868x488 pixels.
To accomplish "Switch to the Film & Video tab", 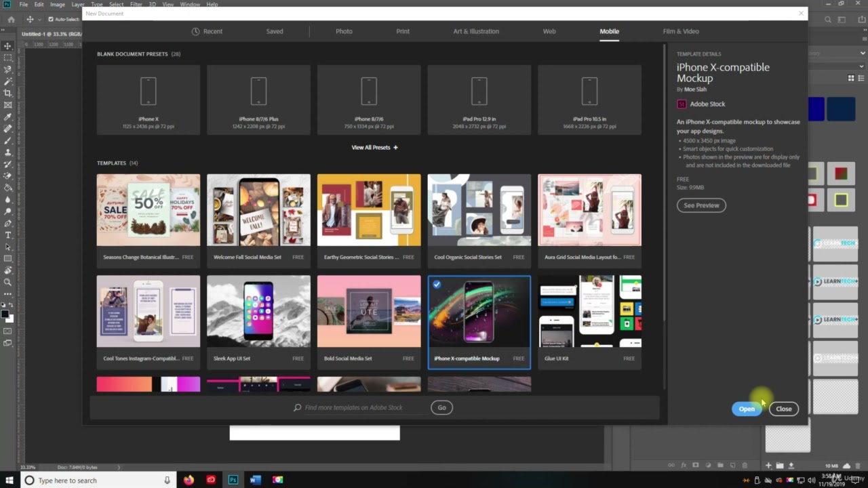I will coord(681,31).
